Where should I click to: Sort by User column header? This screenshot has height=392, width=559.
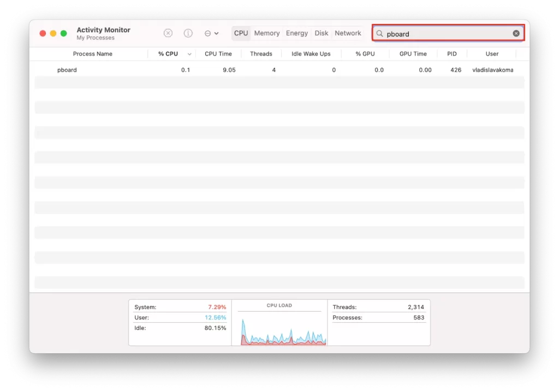(x=492, y=54)
